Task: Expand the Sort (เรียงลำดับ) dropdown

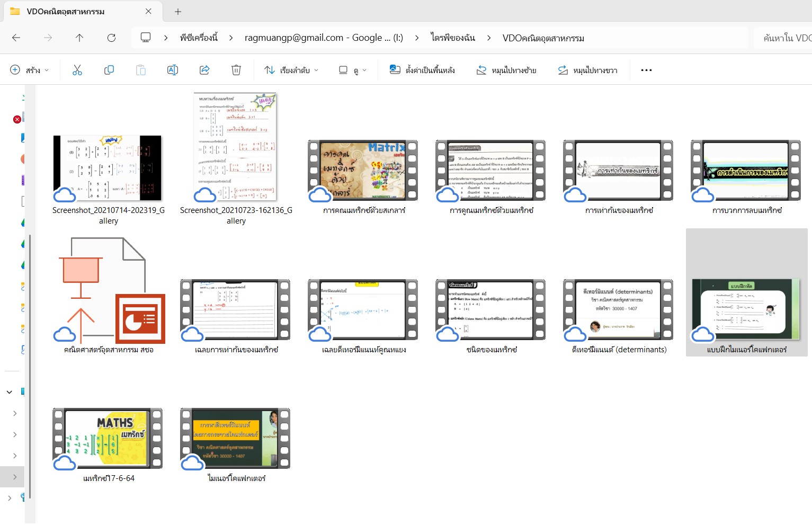Action: 291,70
